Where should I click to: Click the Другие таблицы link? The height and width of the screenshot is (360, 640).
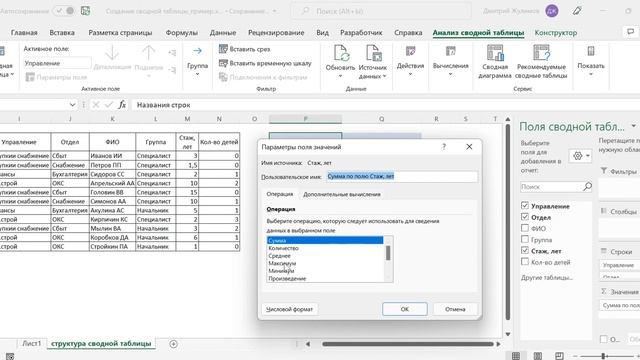[x=547, y=278]
